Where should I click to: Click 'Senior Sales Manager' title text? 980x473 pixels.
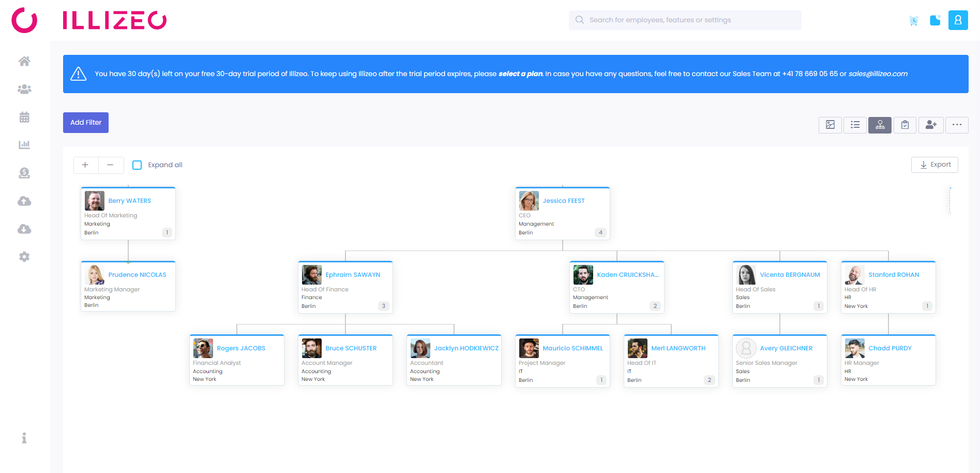[766, 363]
